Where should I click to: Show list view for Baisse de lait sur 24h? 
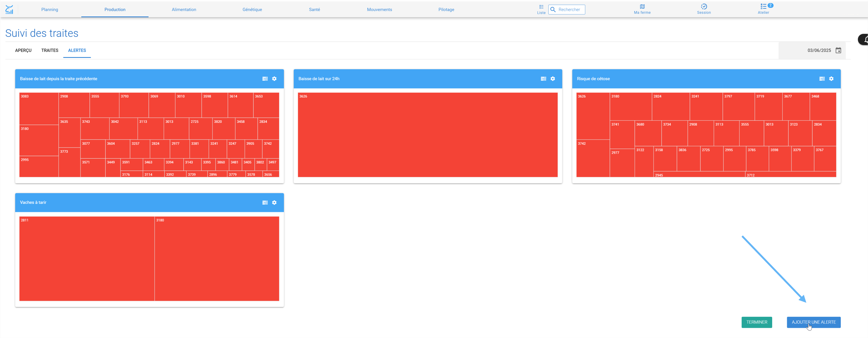(543, 79)
